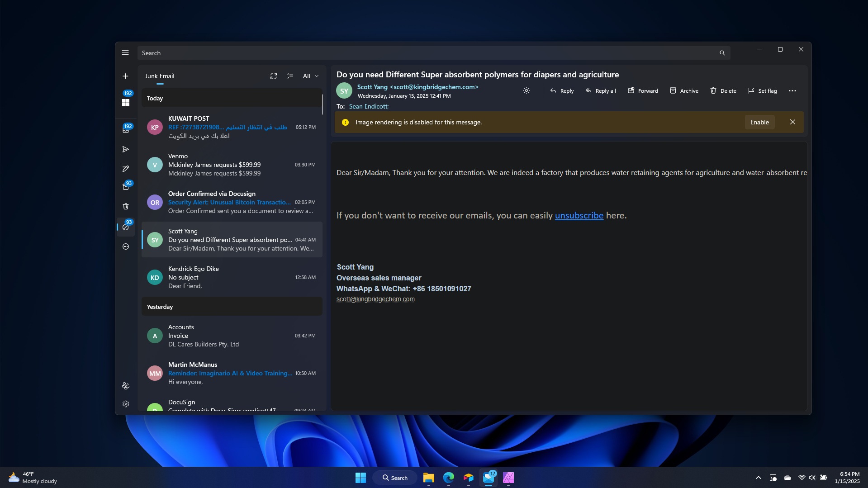Image resolution: width=868 pixels, height=488 pixels.
Task: Click the KP avatar of KUWAIT POST
Action: pos(155,127)
